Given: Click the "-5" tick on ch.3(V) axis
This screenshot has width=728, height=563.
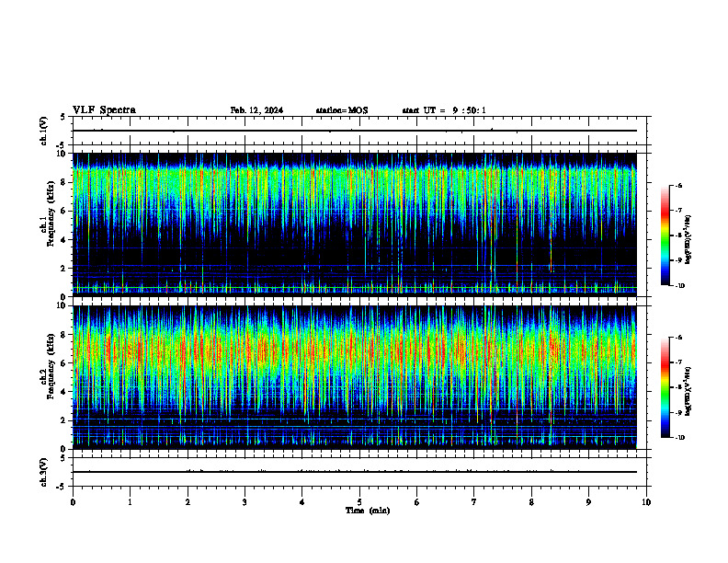Looking at the screenshot, I should click(63, 487).
